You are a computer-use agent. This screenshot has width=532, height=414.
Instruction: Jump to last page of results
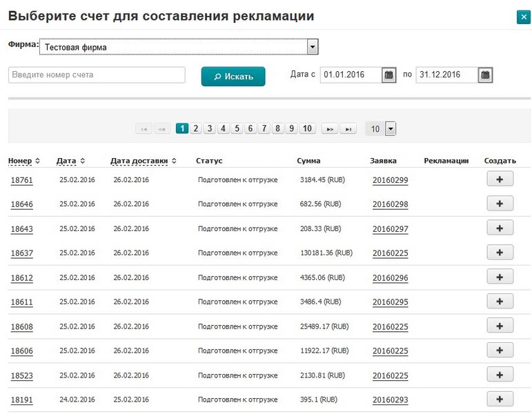tap(349, 128)
